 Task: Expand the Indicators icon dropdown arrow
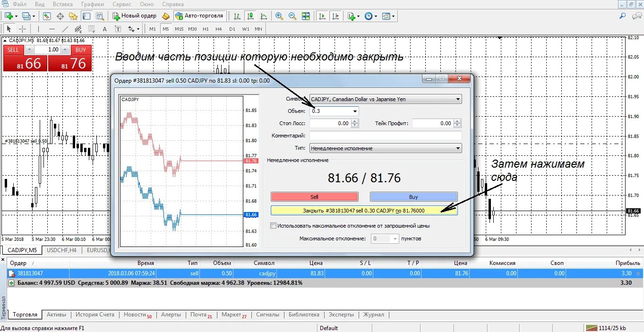[358, 16]
